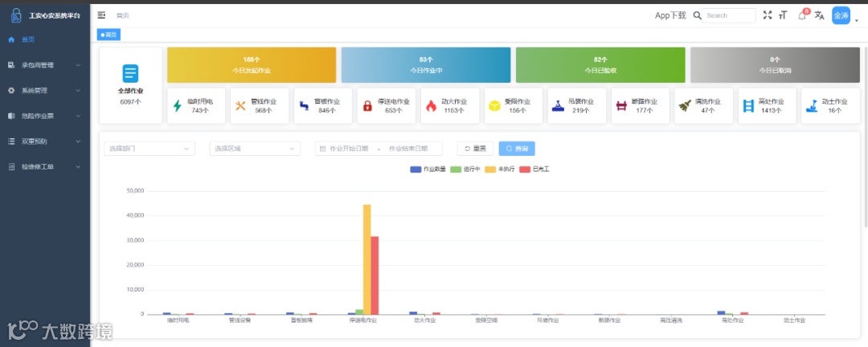868x347 pixels.
Task: Click the 危险作业票 sidebar icon
Action: (x=11, y=116)
